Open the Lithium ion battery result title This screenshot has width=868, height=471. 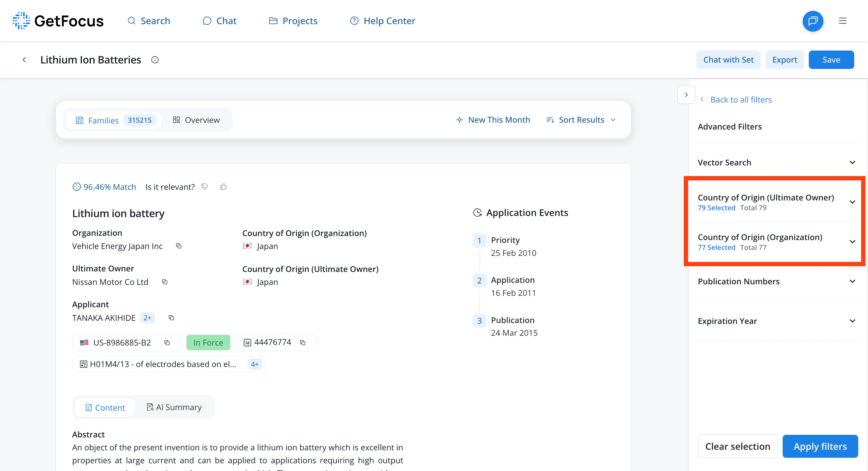pos(118,213)
